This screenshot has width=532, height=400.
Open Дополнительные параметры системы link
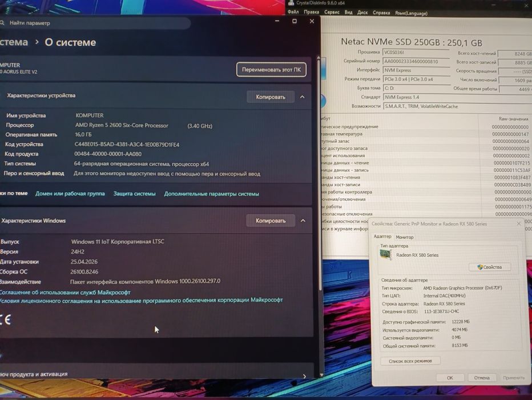click(211, 194)
